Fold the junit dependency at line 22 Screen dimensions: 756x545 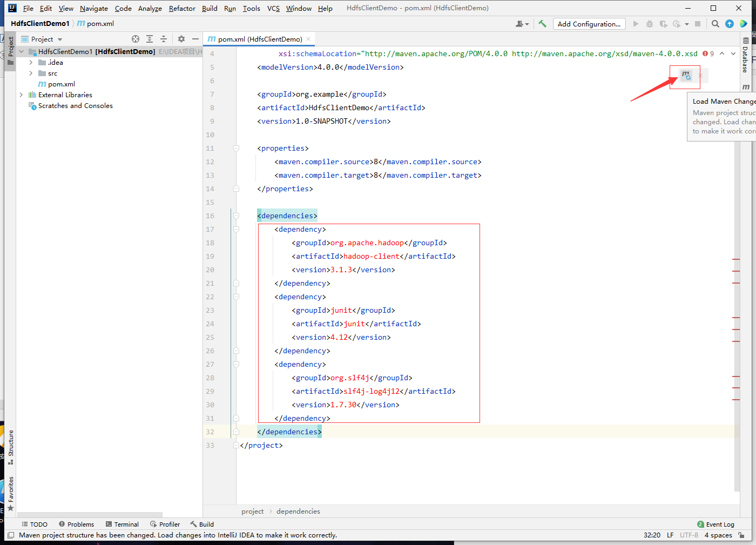click(236, 297)
